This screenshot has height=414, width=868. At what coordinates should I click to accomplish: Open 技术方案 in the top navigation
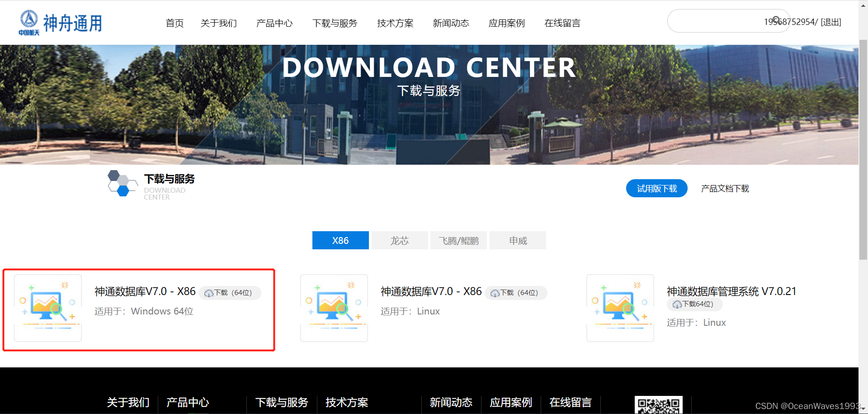pyautogui.click(x=395, y=23)
